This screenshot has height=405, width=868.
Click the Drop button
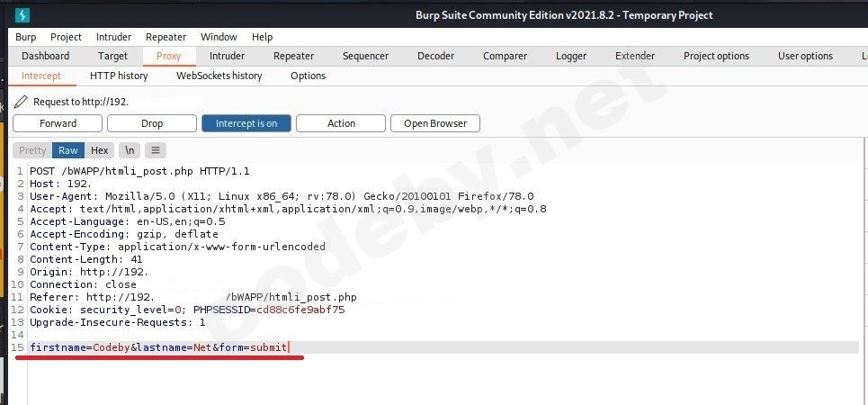click(152, 123)
